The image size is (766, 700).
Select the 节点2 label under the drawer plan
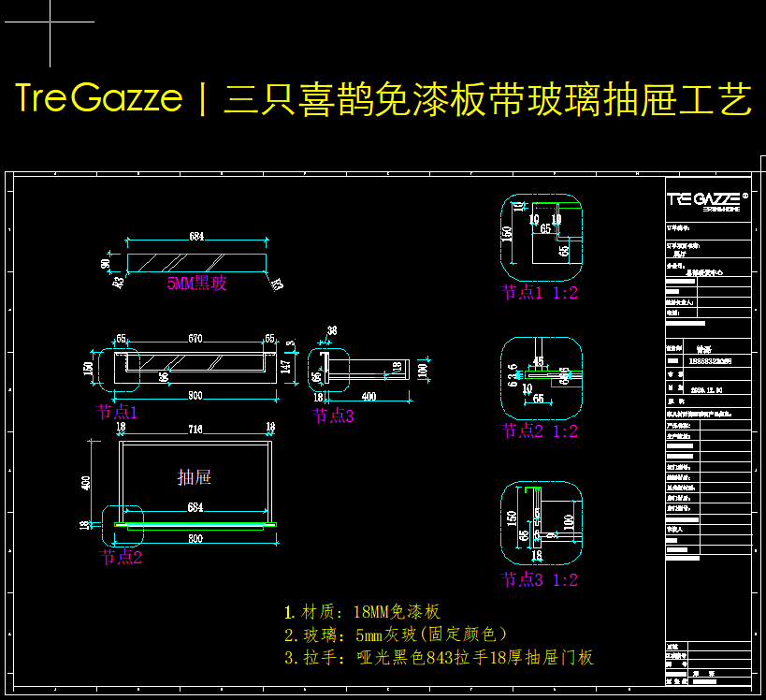tap(121, 557)
